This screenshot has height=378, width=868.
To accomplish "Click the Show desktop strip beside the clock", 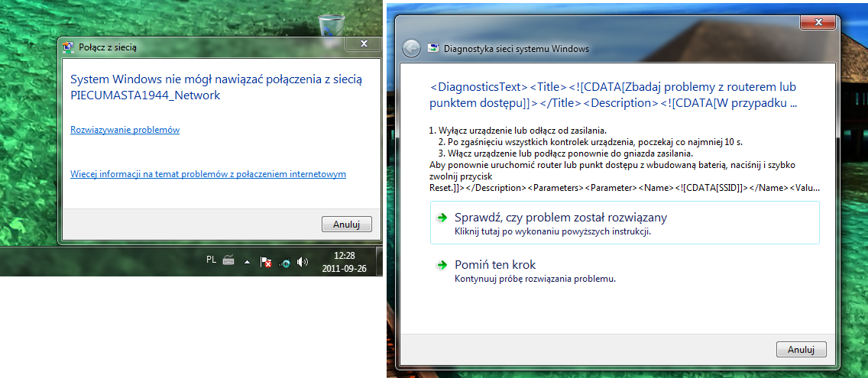I will [x=379, y=262].
